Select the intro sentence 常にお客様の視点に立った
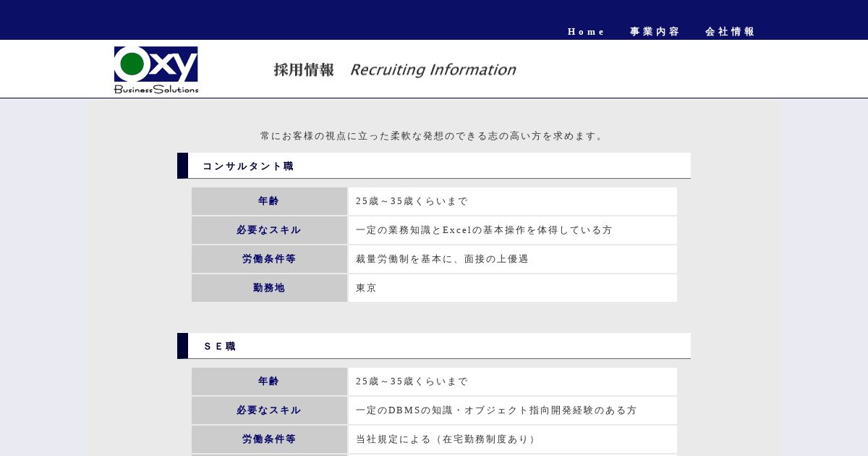Screen dimensions: 868x456 pos(434,136)
